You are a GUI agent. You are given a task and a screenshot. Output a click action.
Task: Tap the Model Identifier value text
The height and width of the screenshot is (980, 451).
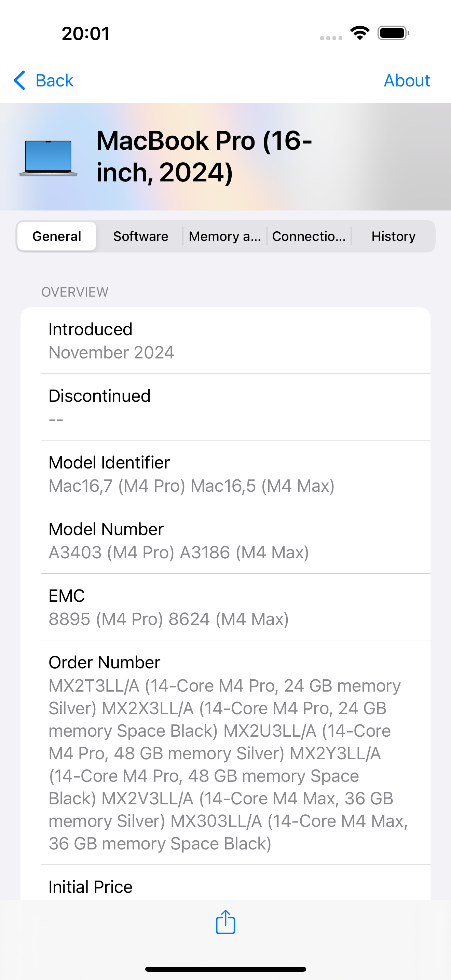191,486
